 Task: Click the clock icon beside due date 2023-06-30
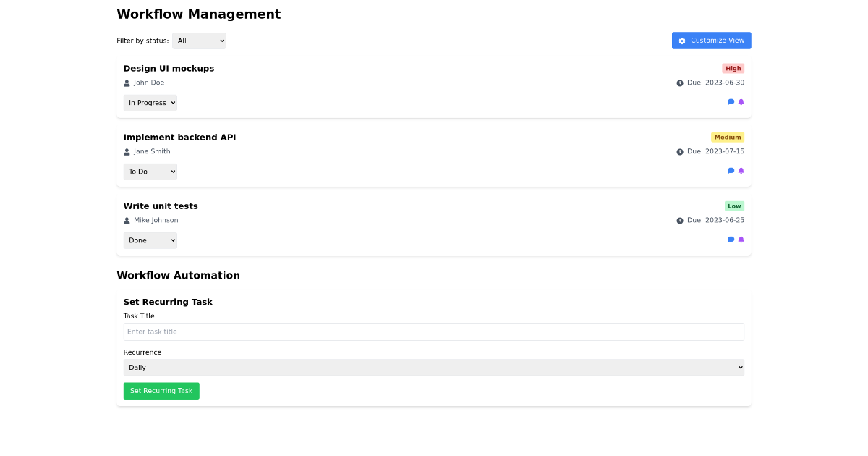pos(679,83)
